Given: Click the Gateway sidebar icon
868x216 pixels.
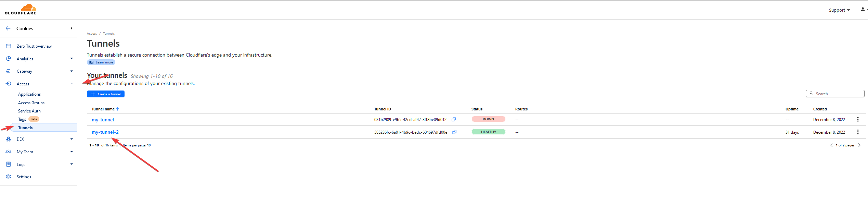Looking at the screenshot, I should pos(9,71).
